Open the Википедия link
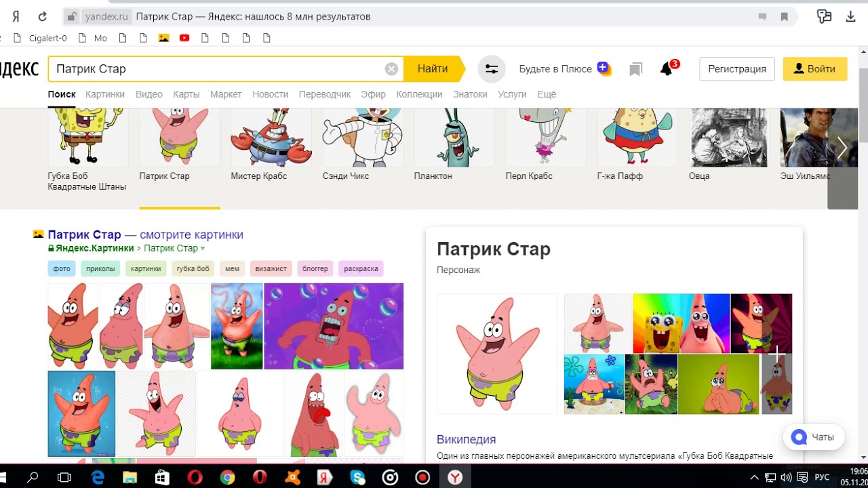 coord(467,439)
